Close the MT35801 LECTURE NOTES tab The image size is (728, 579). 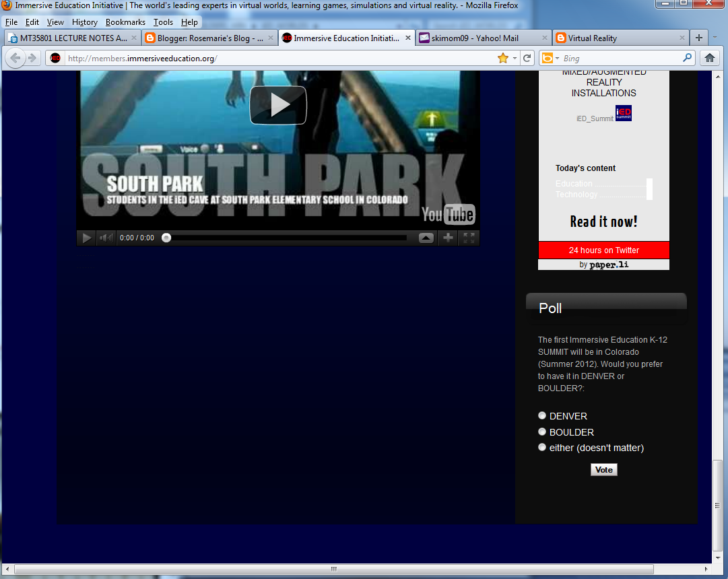(x=134, y=38)
